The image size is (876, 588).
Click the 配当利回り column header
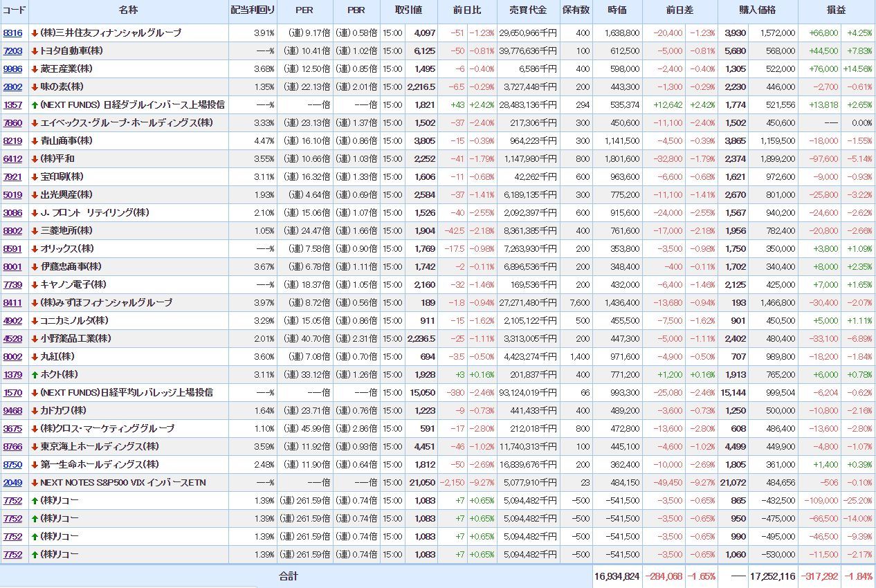coord(252,10)
